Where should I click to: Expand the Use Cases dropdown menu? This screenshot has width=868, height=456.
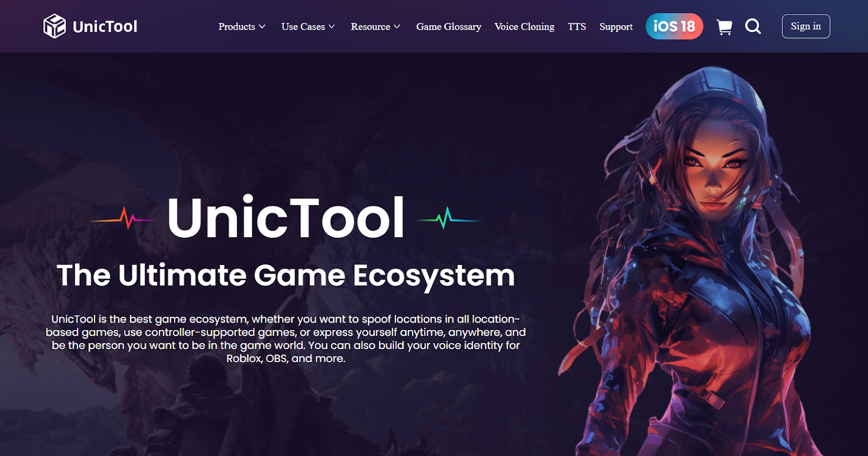[308, 27]
